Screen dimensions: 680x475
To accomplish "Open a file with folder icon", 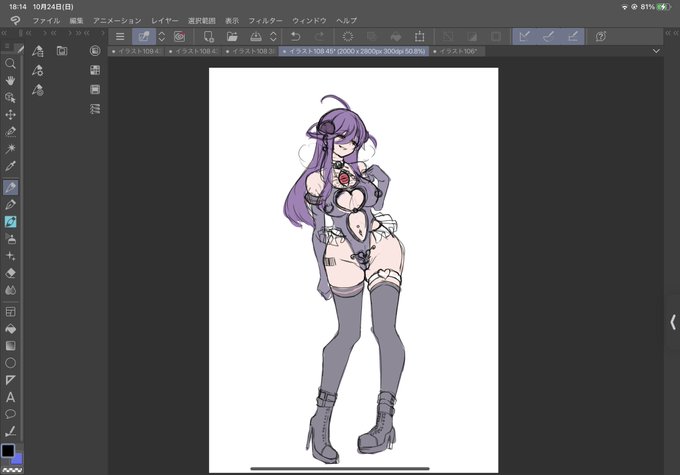I will point(232,36).
